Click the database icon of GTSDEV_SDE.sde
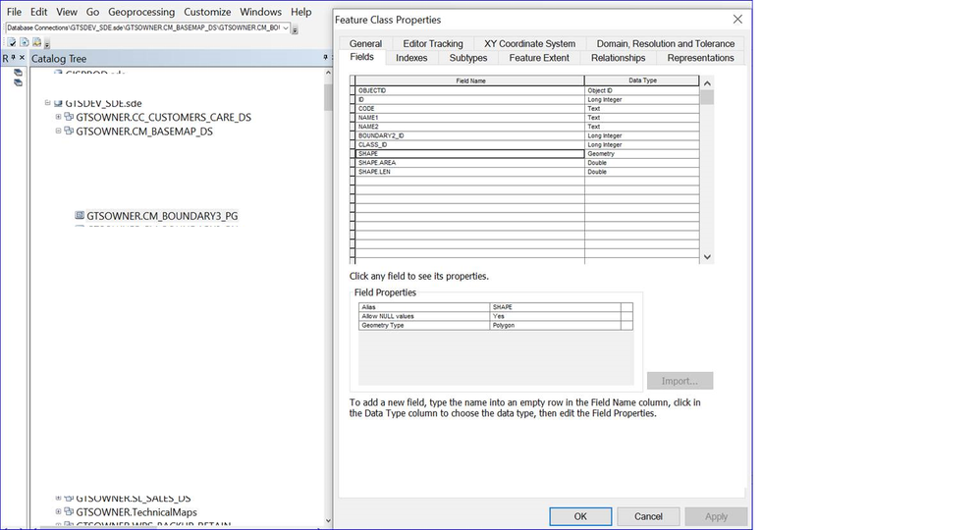This screenshot has width=980, height=530. [x=58, y=103]
